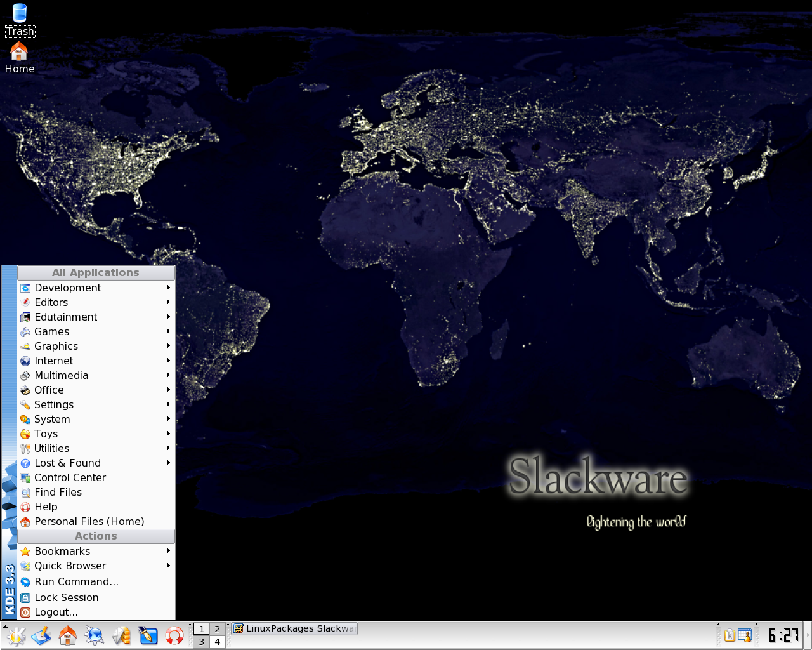Switch to virtual desktop 1
812x650 pixels.
[x=202, y=629]
